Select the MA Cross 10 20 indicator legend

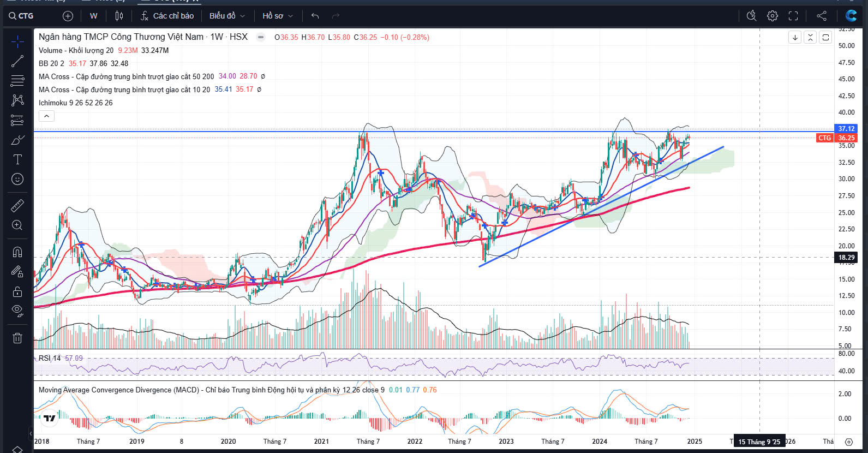point(124,90)
